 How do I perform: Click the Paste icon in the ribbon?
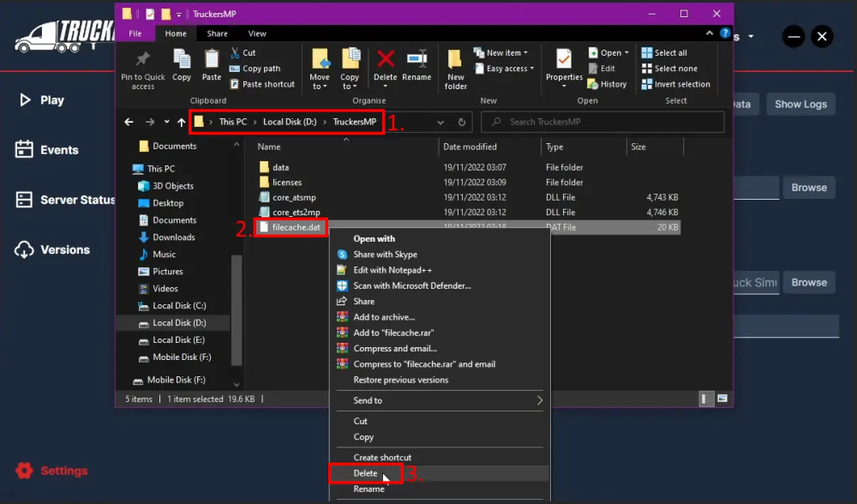(x=212, y=62)
